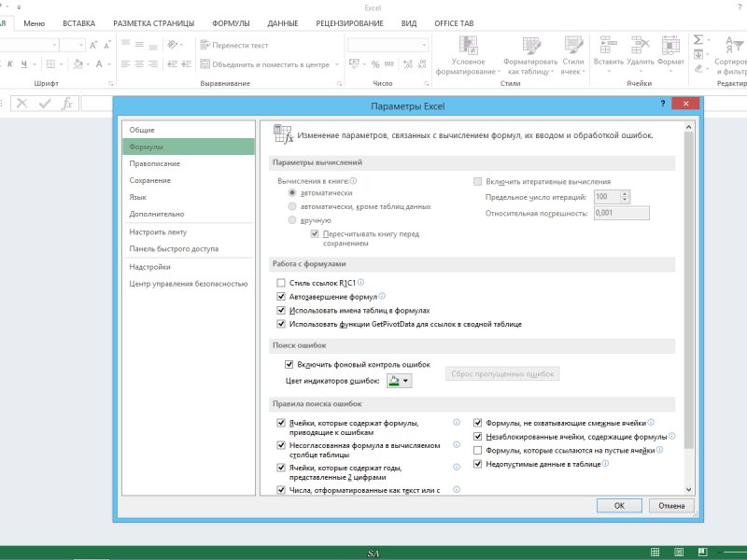This screenshot has width=747, height=560.
Task: Expand the font color dropdown arrow
Action: (109, 64)
